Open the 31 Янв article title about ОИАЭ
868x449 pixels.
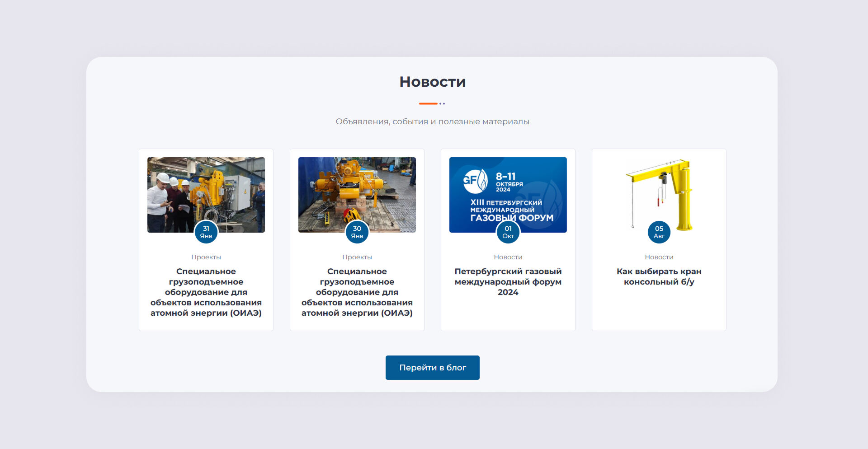click(x=206, y=292)
